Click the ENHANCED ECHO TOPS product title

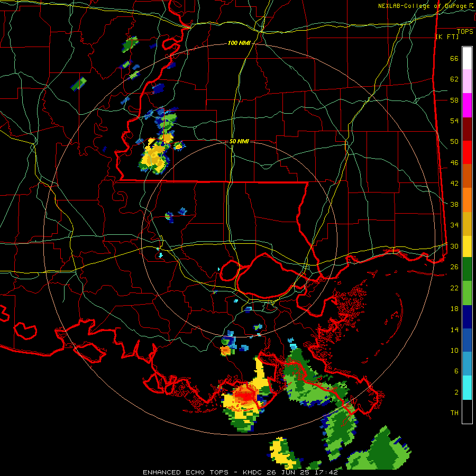coord(186,472)
